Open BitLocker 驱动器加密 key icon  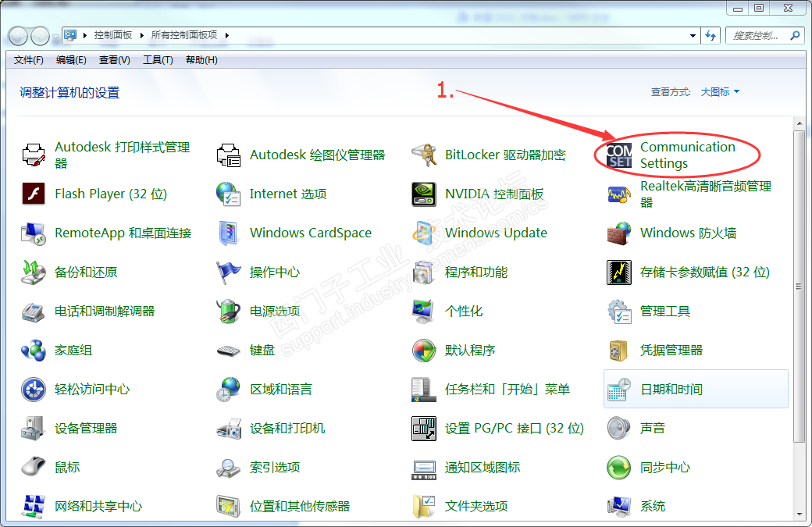point(424,155)
